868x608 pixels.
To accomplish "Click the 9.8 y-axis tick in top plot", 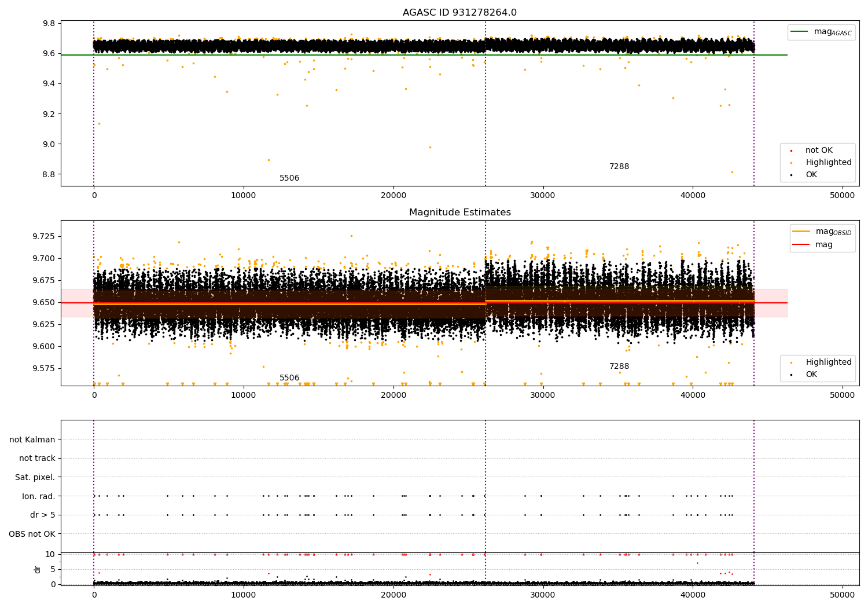I will [x=50, y=24].
